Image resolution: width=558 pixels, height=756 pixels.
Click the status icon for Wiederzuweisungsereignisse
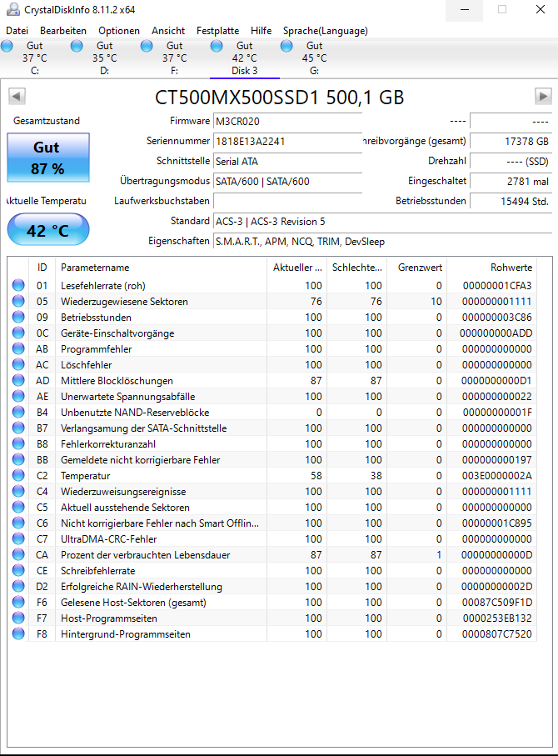coord(18,491)
